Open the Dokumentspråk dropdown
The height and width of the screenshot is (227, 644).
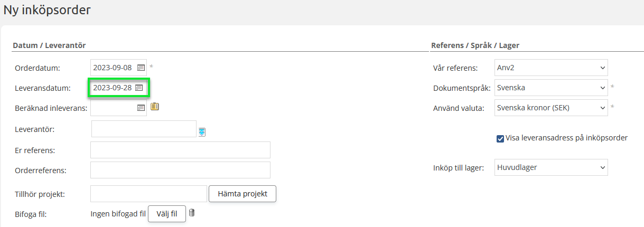click(552, 88)
